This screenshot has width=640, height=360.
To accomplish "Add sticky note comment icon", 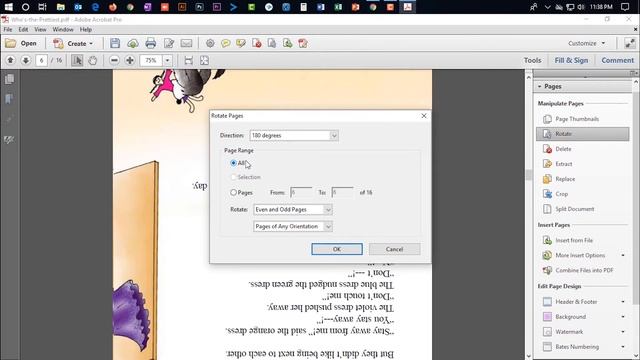I will 225,43.
